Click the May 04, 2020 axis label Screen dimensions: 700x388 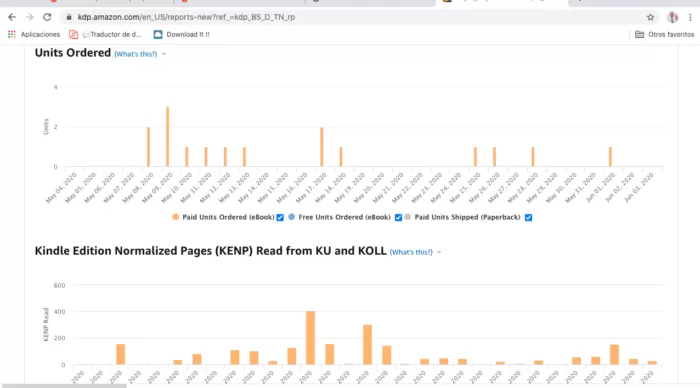(61, 188)
